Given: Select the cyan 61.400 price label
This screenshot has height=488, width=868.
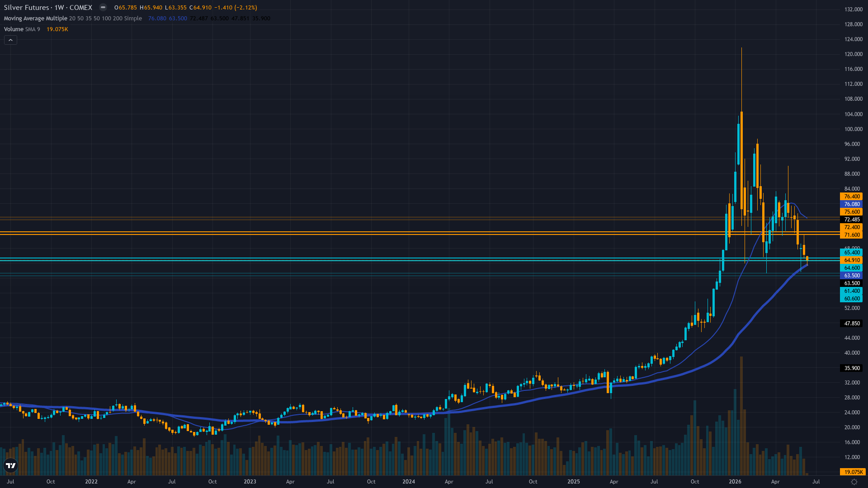Looking at the screenshot, I should click(x=851, y=291).
